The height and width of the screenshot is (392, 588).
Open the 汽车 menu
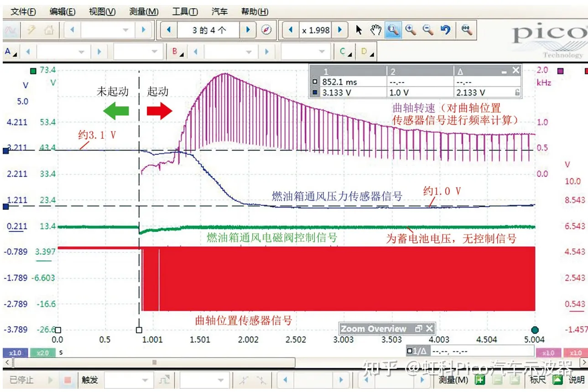click(x=219, y=11)
